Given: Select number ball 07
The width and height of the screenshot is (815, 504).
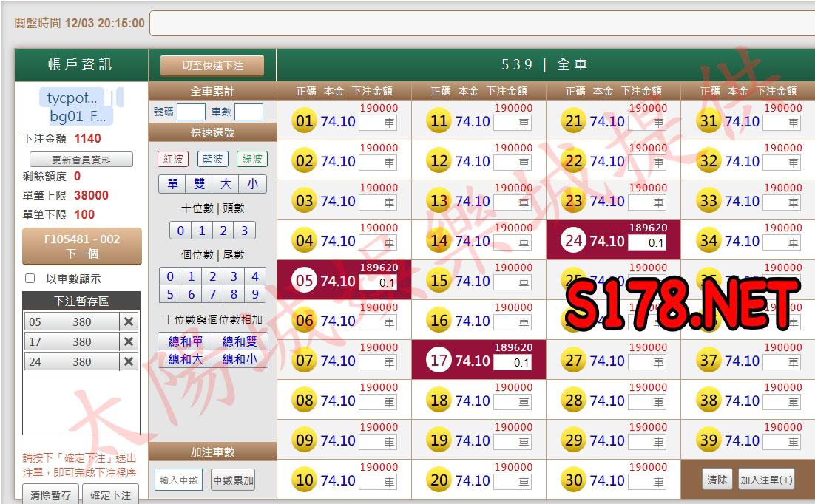Looking at the screenshot, I should tap(304, 361).
